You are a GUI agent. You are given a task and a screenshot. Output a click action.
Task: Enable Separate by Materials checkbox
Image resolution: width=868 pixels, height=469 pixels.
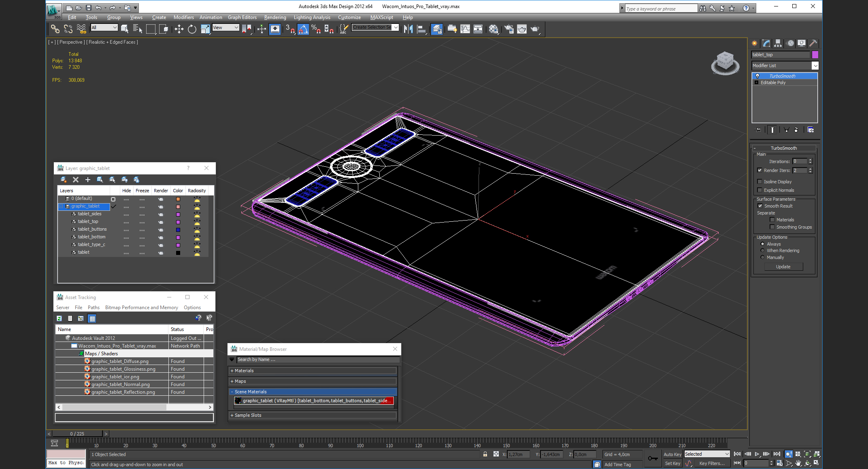tap(772, 220)
